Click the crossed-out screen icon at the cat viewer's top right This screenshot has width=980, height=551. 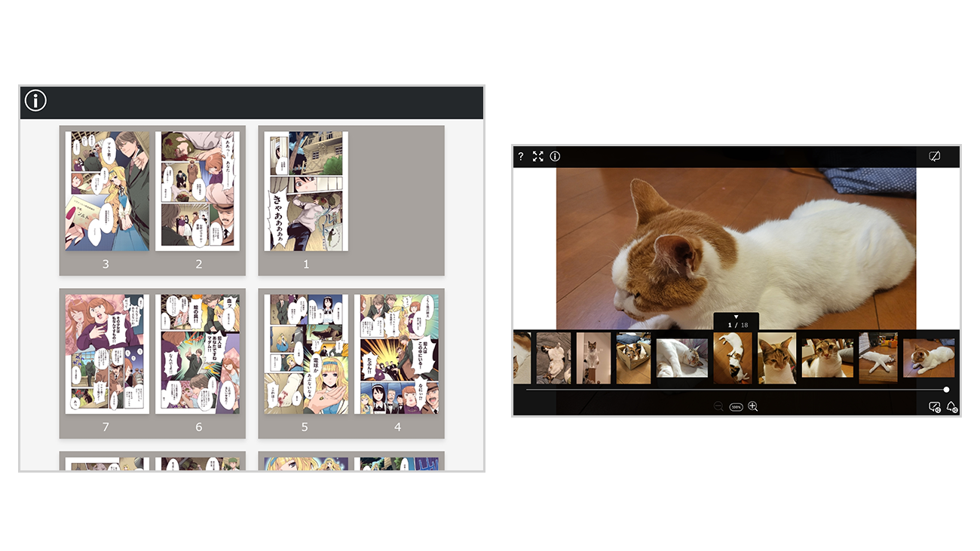pos(935,157)
